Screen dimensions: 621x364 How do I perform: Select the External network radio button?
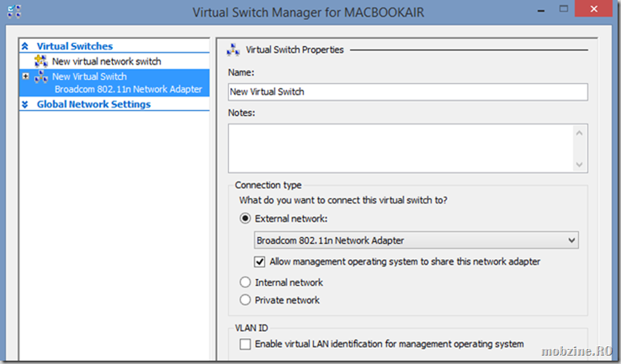click(x=245, y=219)
